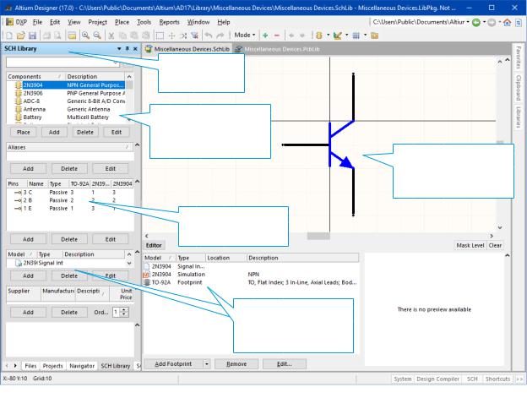The width and height of the screenshot is (527, 420).
Task: Click the green navigate Back button
Action: click(x=476, y=23)
